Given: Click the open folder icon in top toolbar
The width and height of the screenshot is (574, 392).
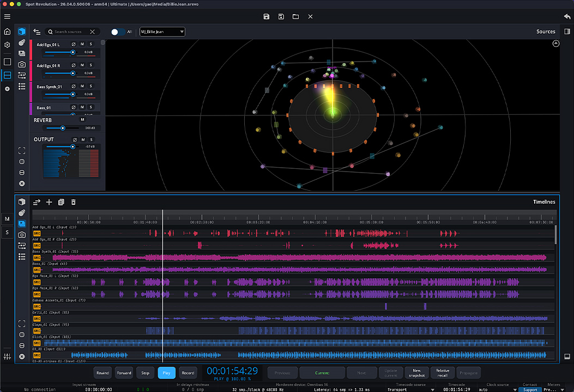Looking at the screenshot, I should pyautogui.click(x=295, y=16).
